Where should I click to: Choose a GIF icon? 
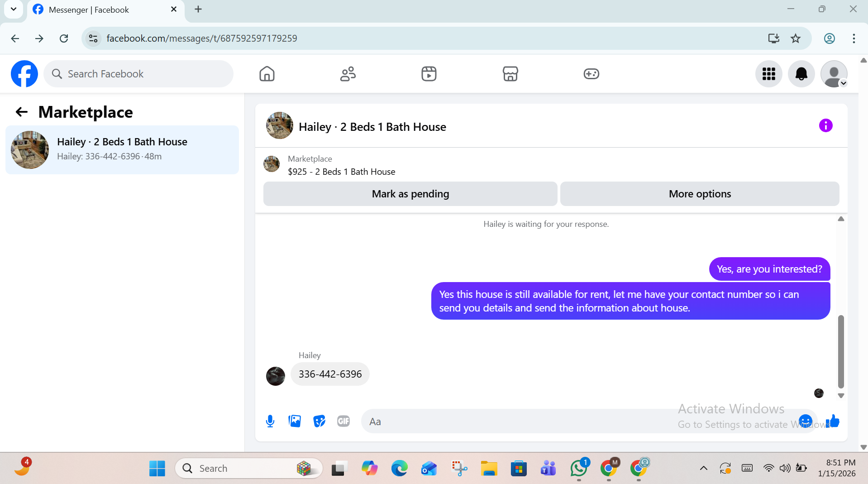pos(343,422)
